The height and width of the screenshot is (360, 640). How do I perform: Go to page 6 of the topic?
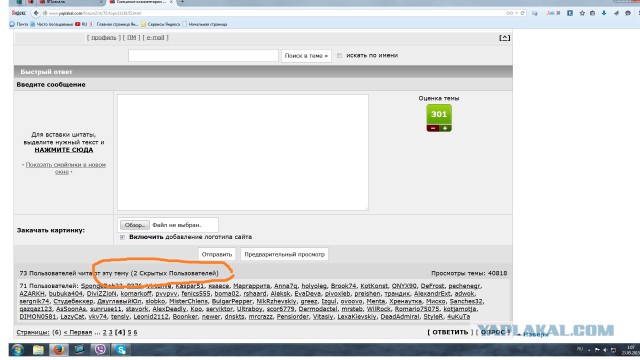coord(136,332)
